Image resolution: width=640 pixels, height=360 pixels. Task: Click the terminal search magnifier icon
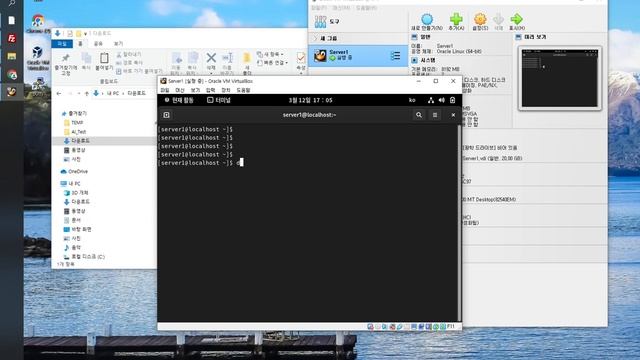[x=419, y=115]
